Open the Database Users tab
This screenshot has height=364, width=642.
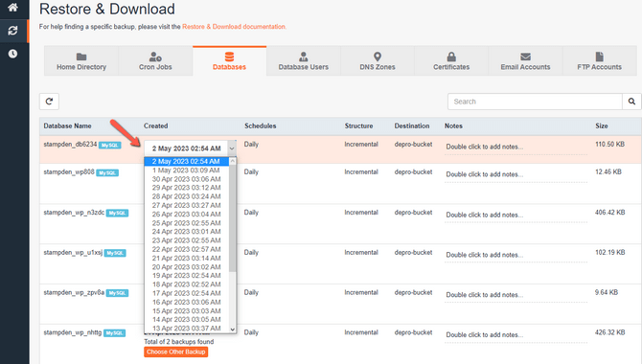click(304, 61)
